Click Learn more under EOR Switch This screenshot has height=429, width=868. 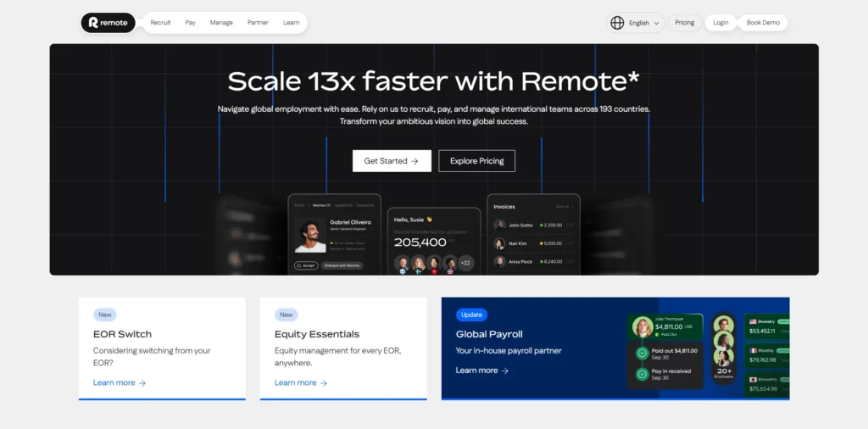pos(120,382)
